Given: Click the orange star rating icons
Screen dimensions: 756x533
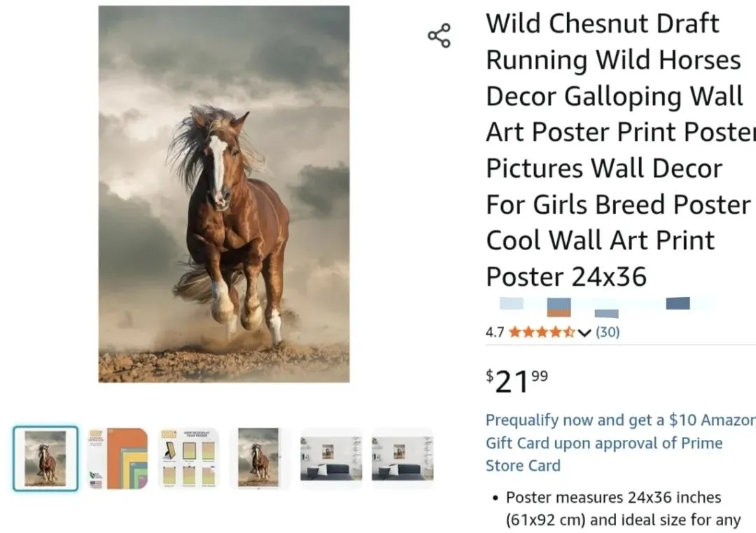Looking at the screenshot, I should point(542,333).
